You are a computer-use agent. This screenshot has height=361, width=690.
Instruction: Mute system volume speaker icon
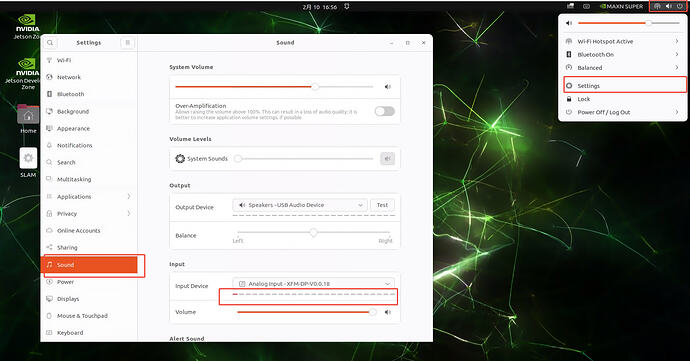click(388, 87)
